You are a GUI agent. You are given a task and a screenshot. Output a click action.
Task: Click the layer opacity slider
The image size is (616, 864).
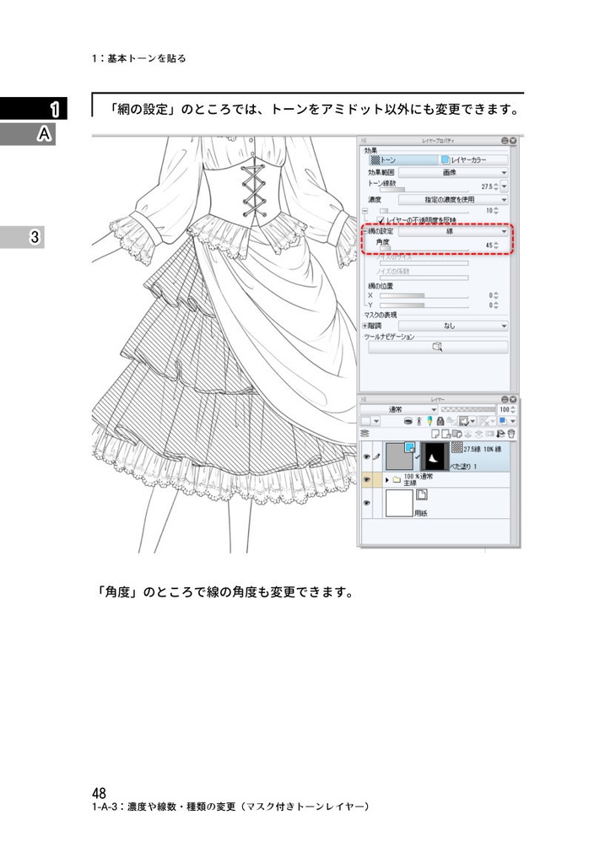pos(468,409)
